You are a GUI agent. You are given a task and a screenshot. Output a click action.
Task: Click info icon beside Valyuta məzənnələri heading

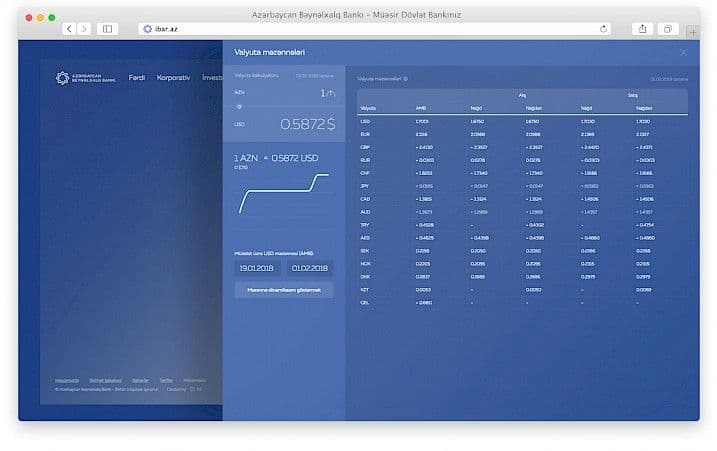(x=405, y=79)
